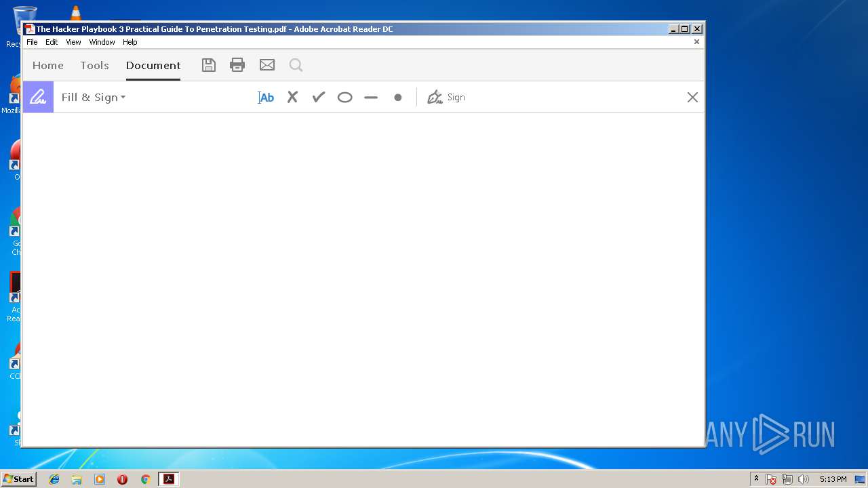868x488 pixels.
Task: Select the Document tab
Action: (153, 66)
